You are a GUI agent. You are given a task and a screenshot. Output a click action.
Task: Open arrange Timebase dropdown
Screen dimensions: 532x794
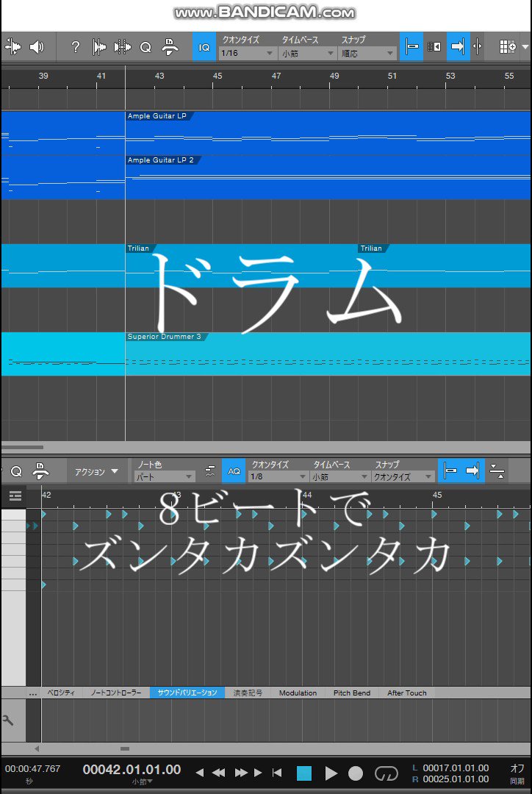[308, 53]
